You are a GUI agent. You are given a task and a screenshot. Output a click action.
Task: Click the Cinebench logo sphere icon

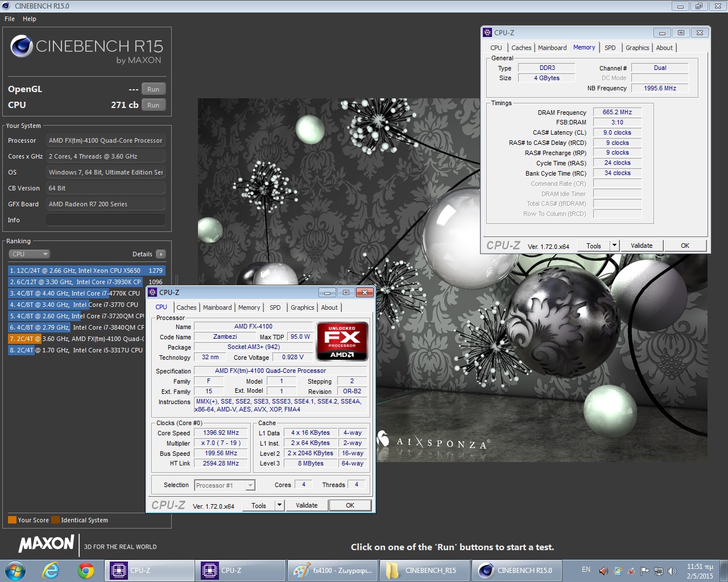tap(21, 46)
